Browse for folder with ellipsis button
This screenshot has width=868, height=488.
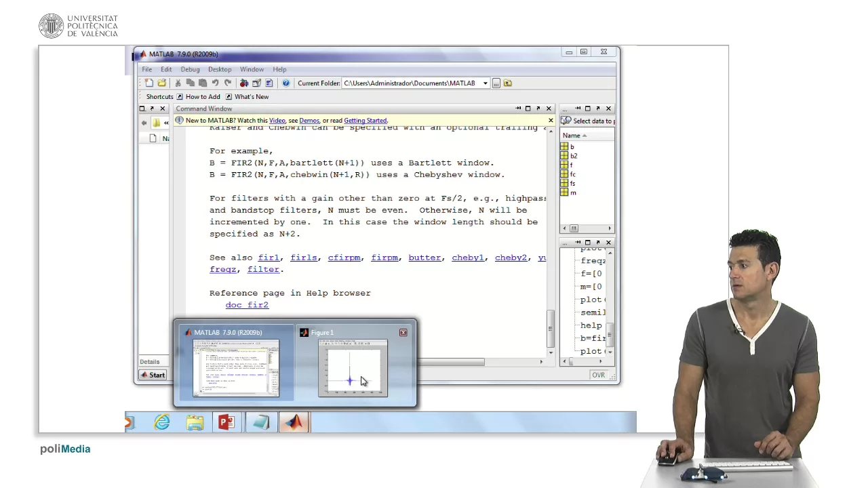496,83
